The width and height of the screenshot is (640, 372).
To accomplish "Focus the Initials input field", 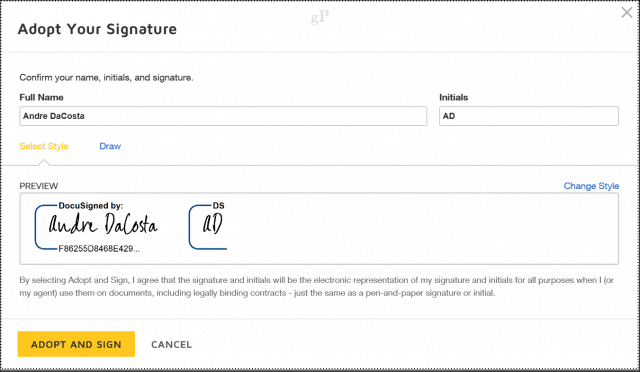I will (529, 116).
